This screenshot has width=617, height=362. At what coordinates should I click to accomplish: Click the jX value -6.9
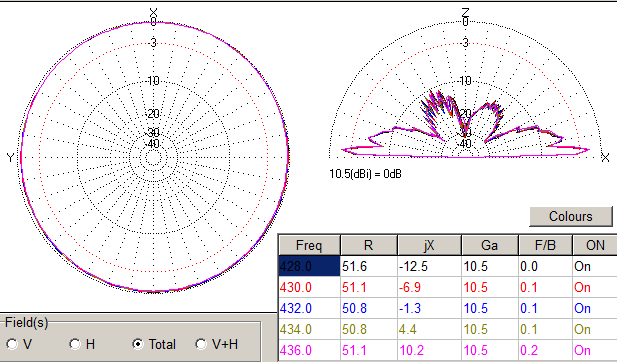point(429,287)
